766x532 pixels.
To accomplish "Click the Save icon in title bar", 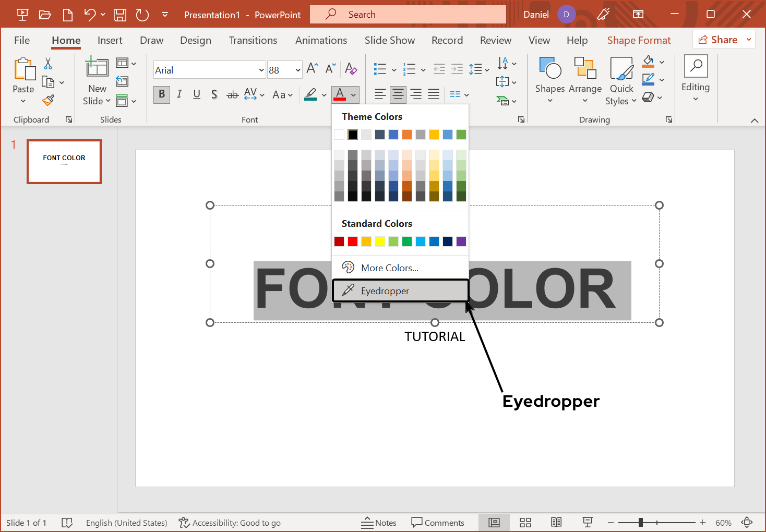I will pos(120,15).
